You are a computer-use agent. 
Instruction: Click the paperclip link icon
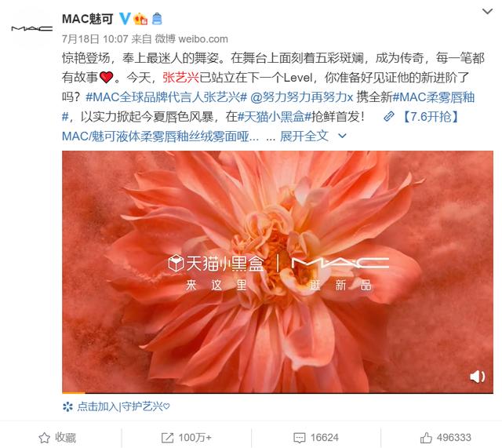tap(389, 117)
